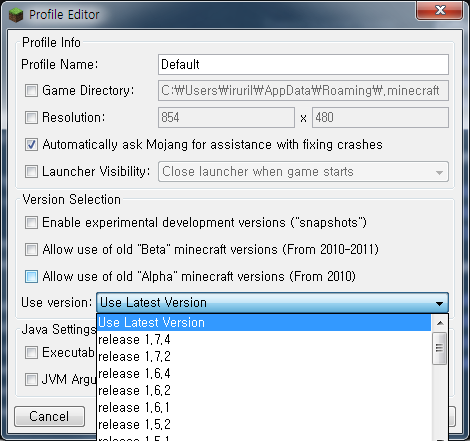Enable the JVM Arguments checkbox
470x441 pixels.
pos(31,379)
